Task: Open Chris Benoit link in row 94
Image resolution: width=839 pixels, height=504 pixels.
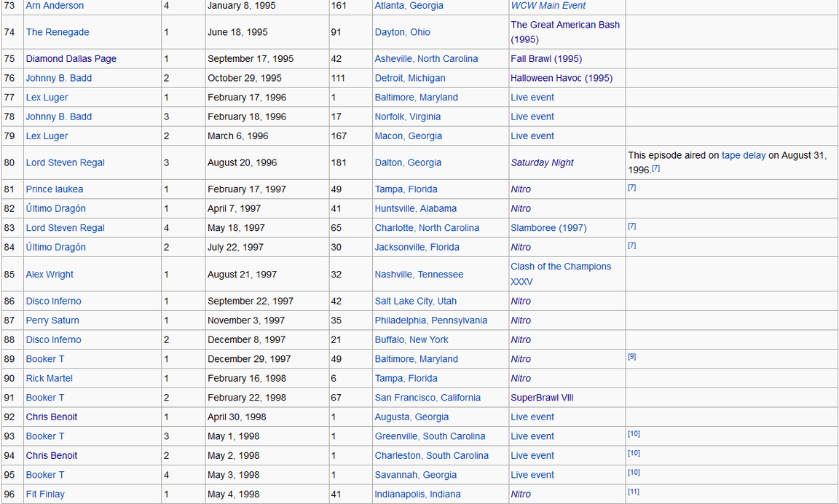Action: (52, 455)
